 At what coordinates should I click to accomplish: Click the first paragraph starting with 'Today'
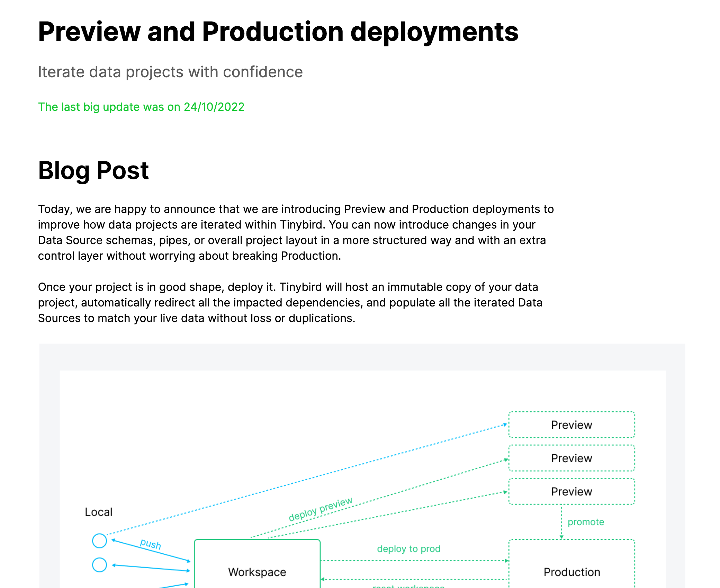point(296,232)
